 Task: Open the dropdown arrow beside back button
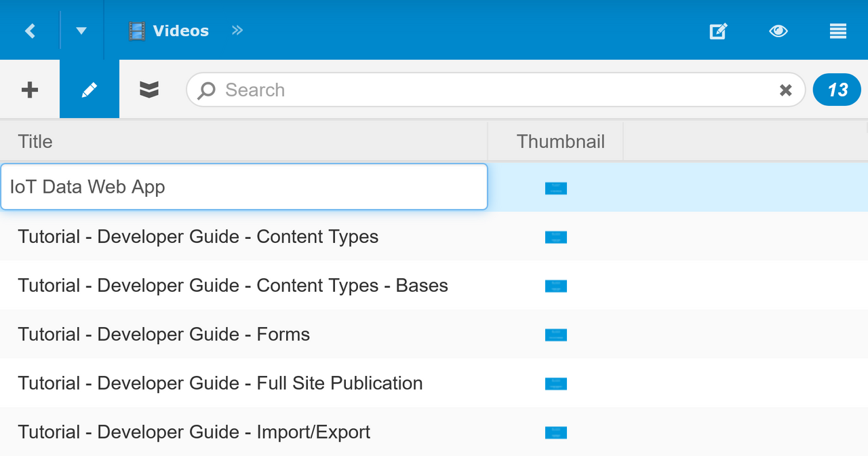pos(81,31)
